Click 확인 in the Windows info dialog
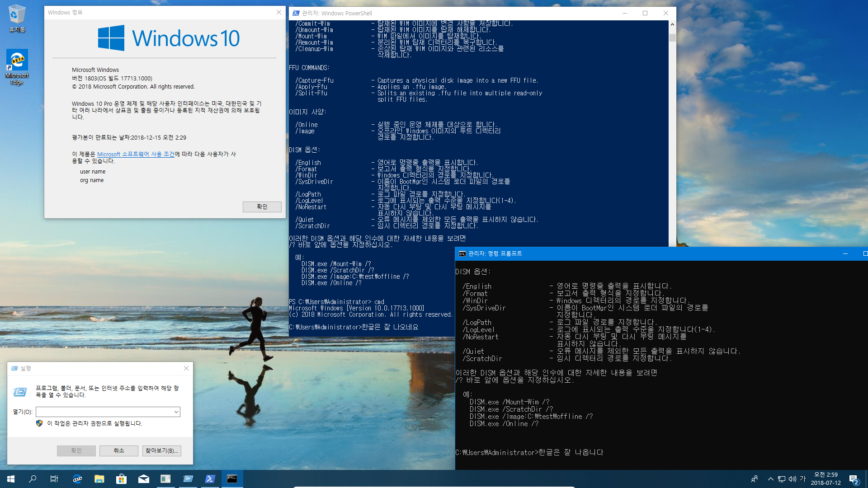 coord(262,206)
